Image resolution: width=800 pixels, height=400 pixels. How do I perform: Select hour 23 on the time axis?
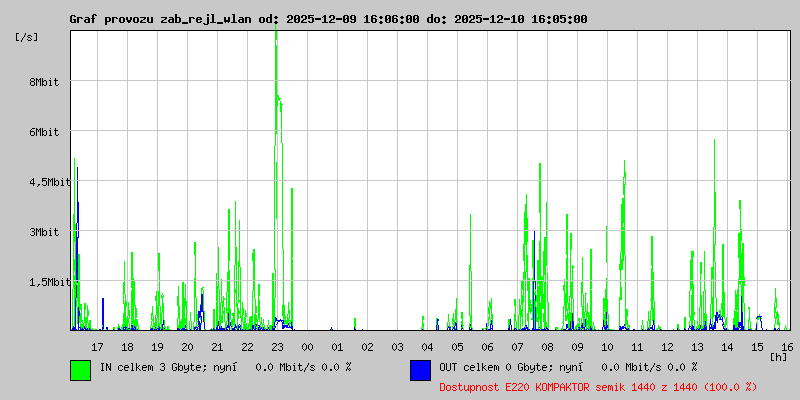[277, 346]
